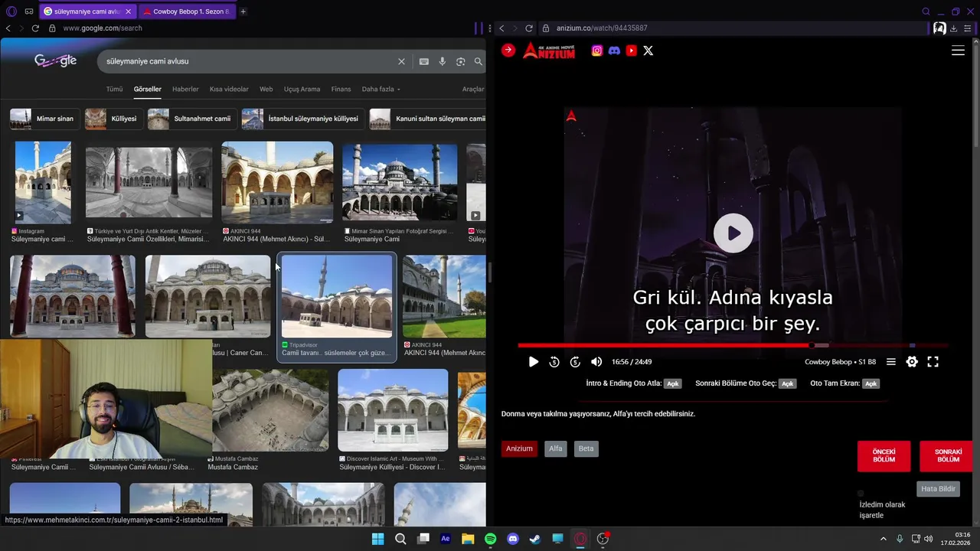
Task: Go to the SONRAKİ BÖLÜM episode
Action: click(x=947, y=456)
